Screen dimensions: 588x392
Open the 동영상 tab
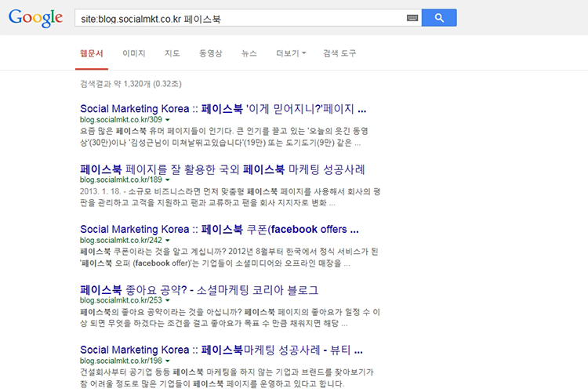[x=211, y=53]
